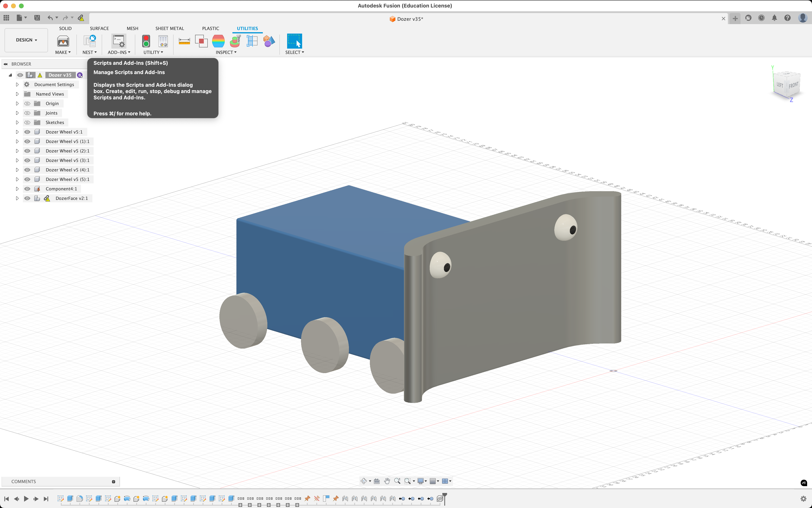The width and height of the screenshot is (812, 508).
Task: Play the timeline
Action: pyautogui.click(x=26, y=499)
